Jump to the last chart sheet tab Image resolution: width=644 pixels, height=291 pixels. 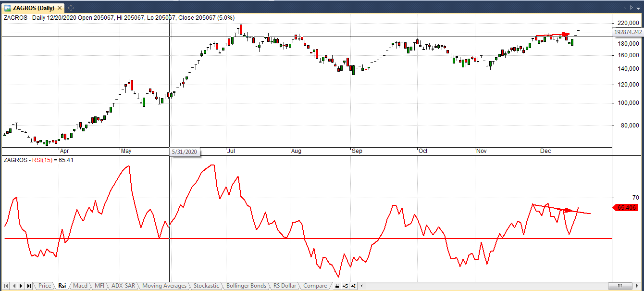(29, 286)
